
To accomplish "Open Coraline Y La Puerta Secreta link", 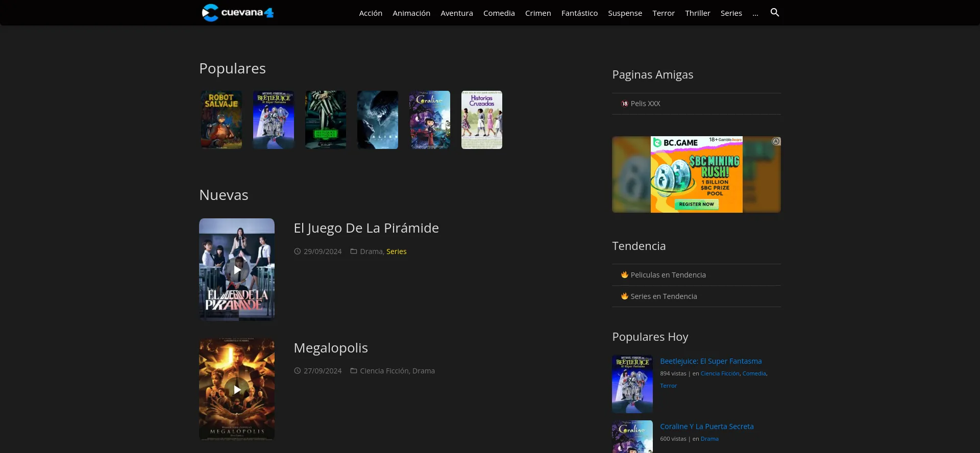I will pyautogui.click(x=706, y=426).
